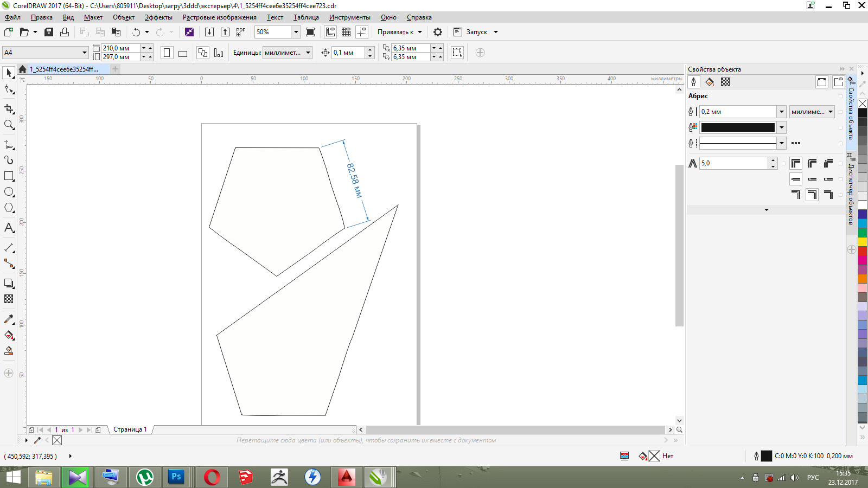The image size is (868, 488).
Task: Open the A4 page size dropdown
Action: pyautogui.click(x=85, y=53)
